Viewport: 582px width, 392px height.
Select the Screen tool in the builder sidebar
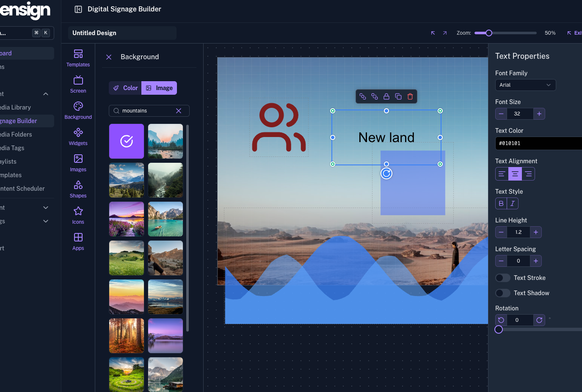click(x=78, y=84)
